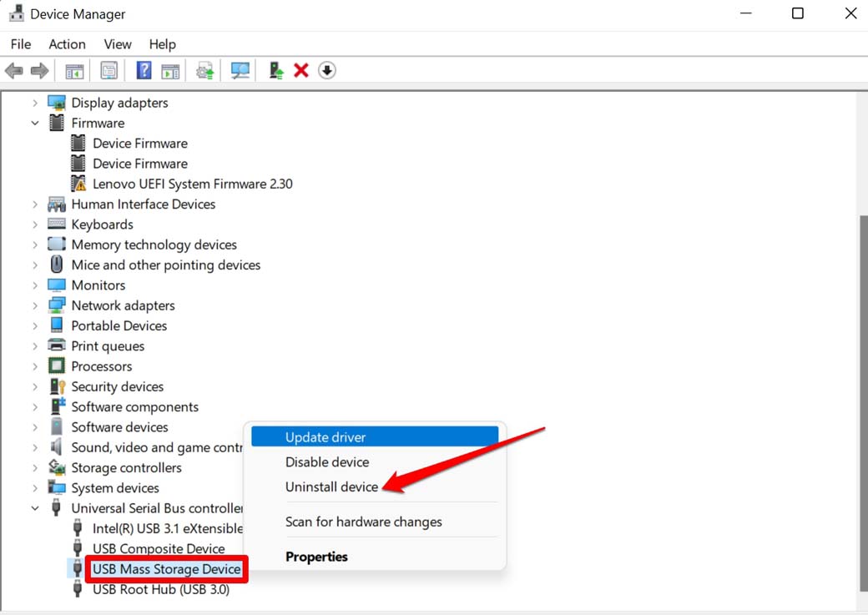This screenshot has width=868, height=615.
Task: Collapse Universal Serial Bus controllers node
Action: pos(35,508)
